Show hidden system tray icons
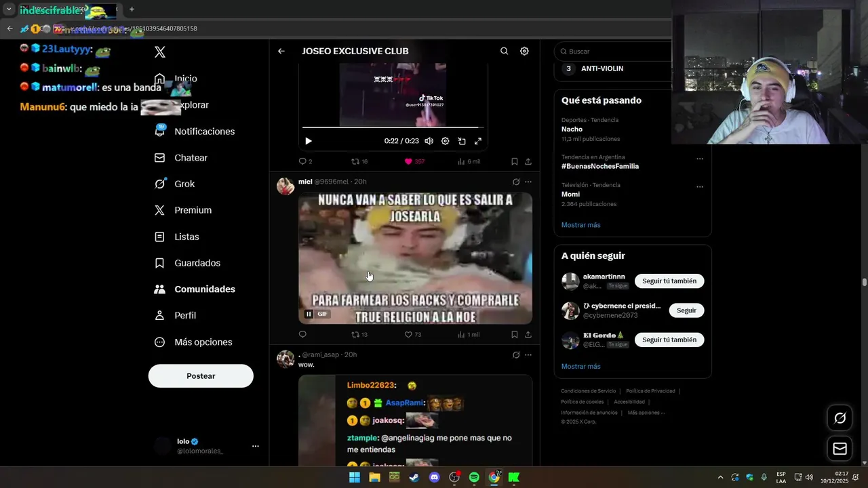Viewport: 868px width, 488px height. [x=720, y=477]
